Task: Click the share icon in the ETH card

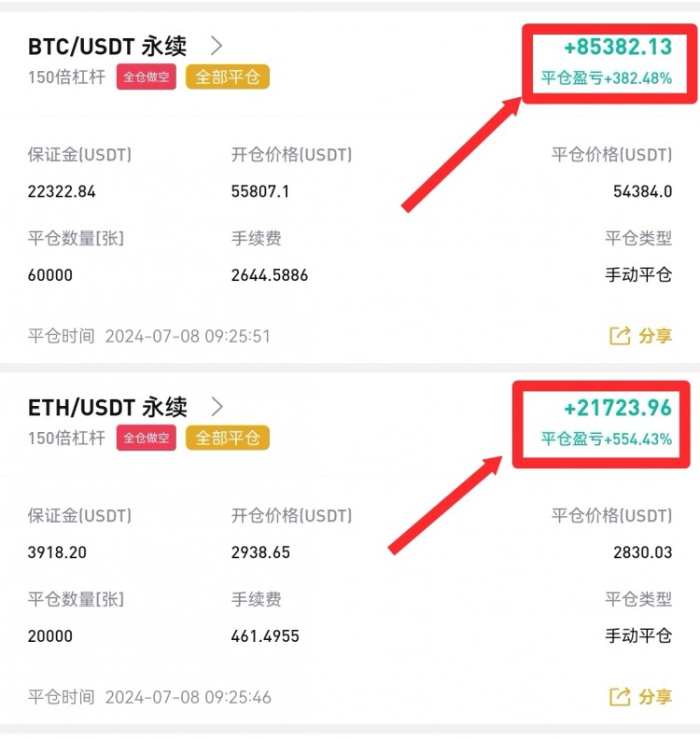Action: [x=620, y=697]
